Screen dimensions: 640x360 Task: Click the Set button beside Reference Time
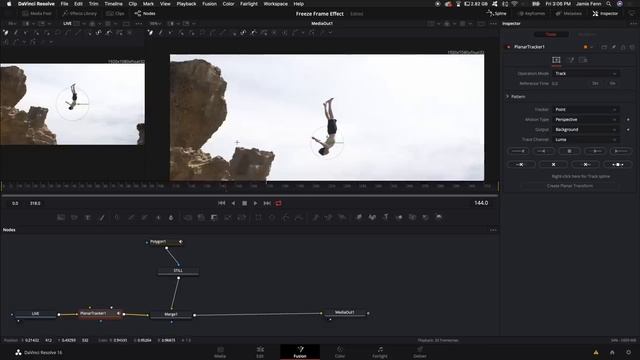(x=595, y=83)
